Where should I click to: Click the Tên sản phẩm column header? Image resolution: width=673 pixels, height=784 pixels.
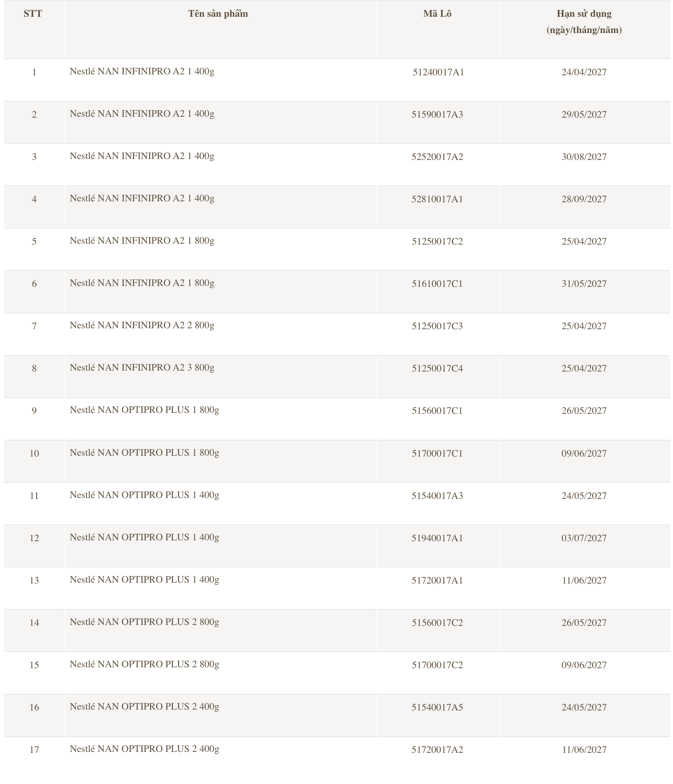[x=218, y=14]
